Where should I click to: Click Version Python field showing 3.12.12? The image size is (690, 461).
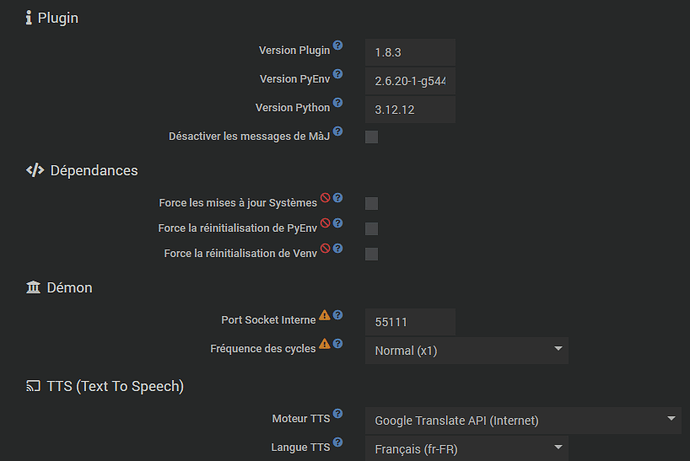(409, 109)
